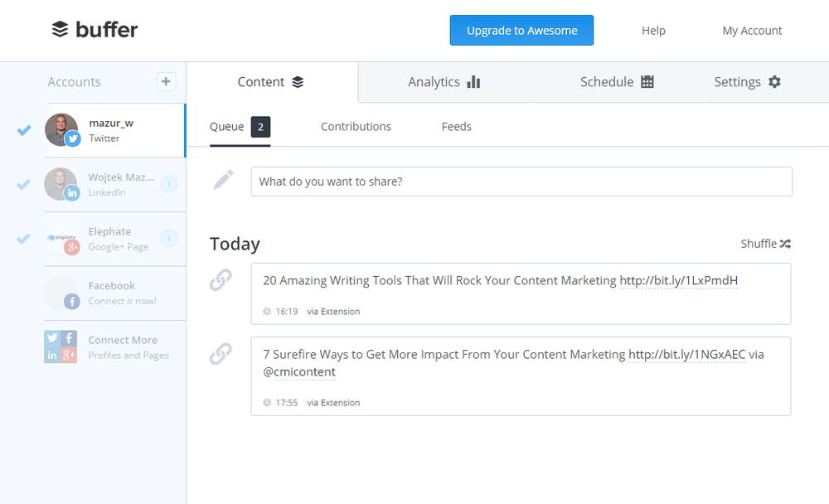
Task: Click link icon beside 20 Amazing Writing Tools post
Action: tap(221, 280)
